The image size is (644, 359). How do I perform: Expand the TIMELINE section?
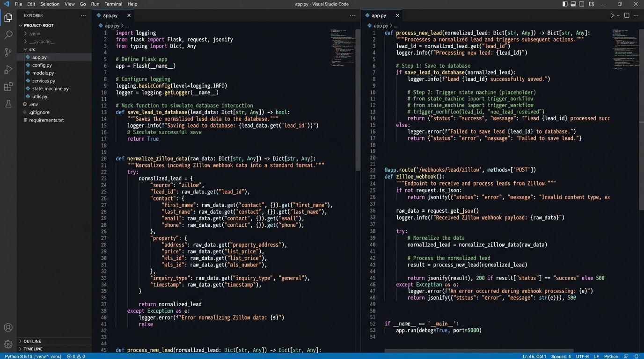[33, 349]
